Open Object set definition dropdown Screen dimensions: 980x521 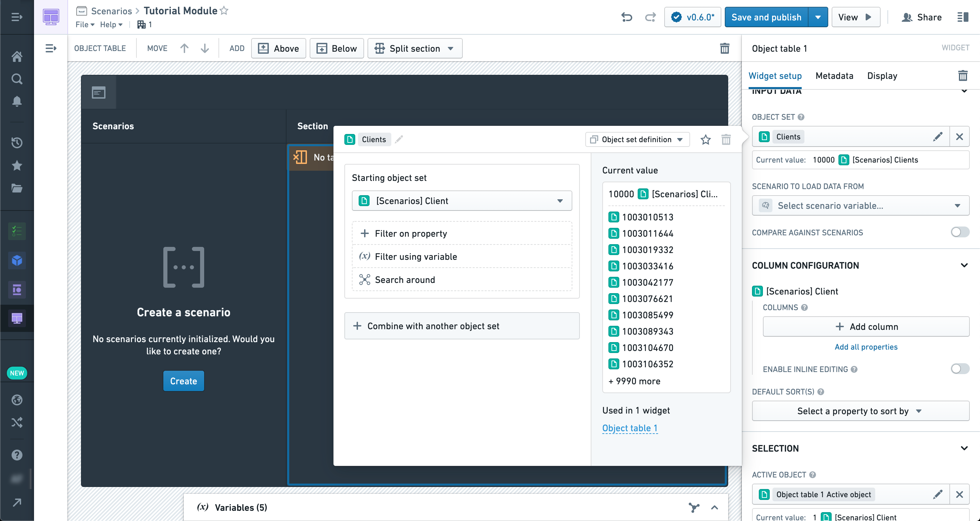tap(637, 139)
